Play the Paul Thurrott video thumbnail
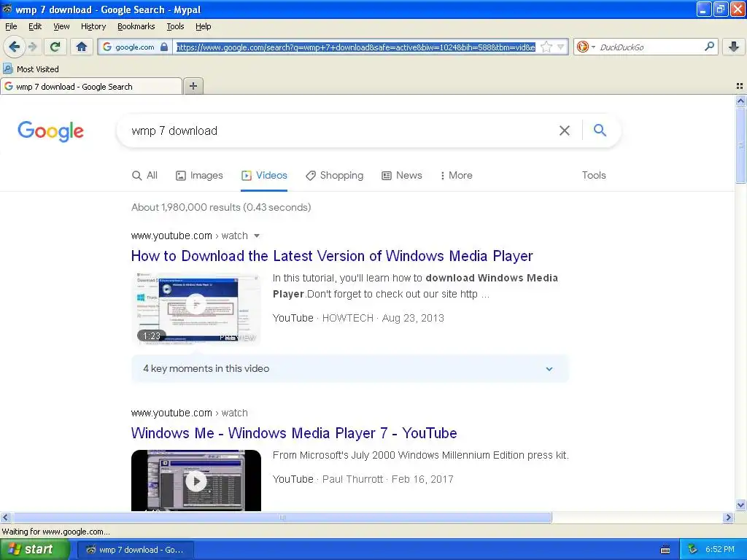 click(x=196, y=481)
